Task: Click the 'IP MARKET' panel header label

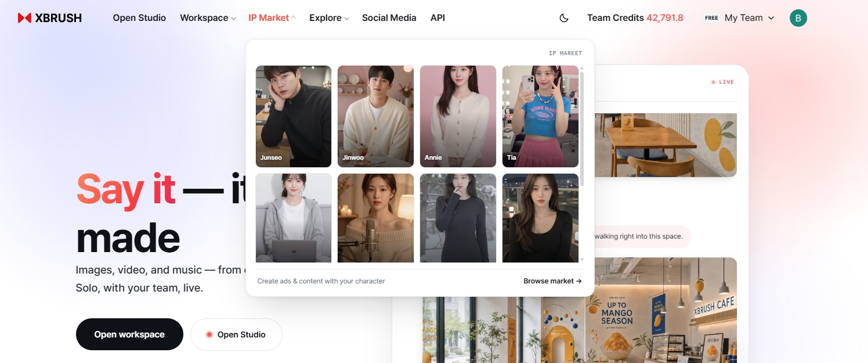Action: pyautogui.click(x=565, y=53)
